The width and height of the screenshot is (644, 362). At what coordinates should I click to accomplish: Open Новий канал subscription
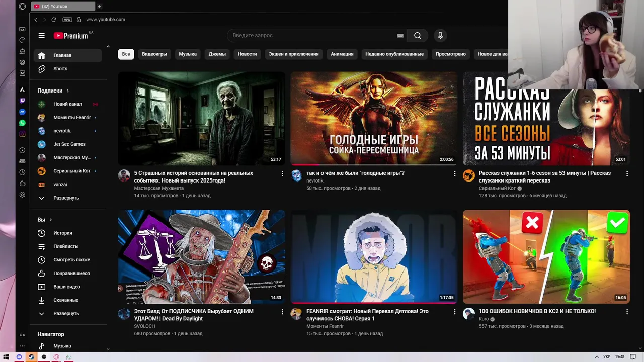[68, 104]
